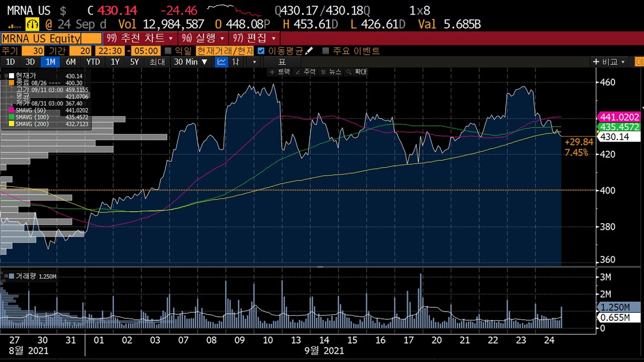
Task: Click the pencil edit icon beside 이동평균
Action: pos(309,50)
